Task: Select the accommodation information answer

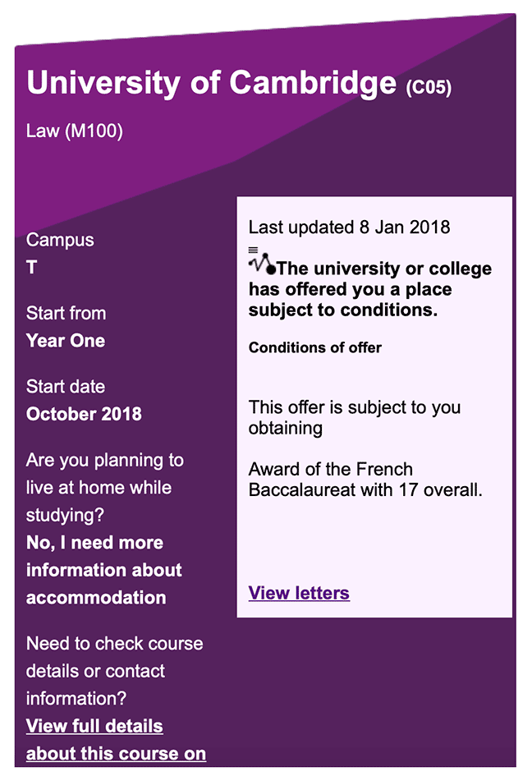Action: click(x=103, y=570)
